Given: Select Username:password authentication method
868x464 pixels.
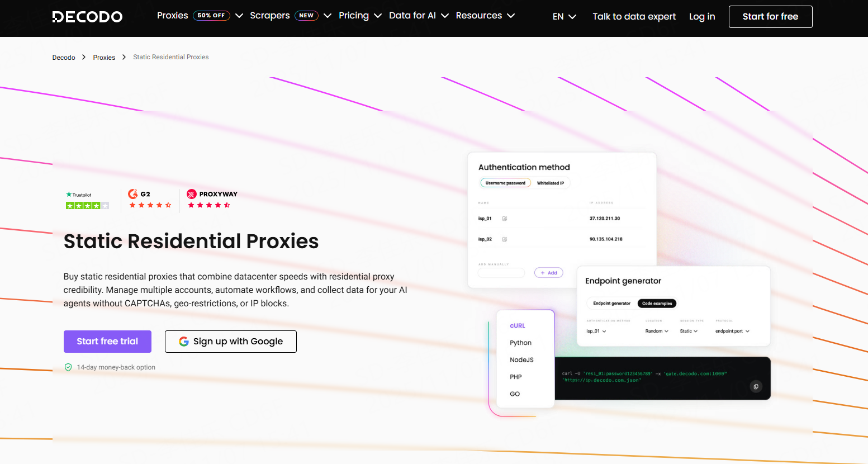Looking at the screenshot, I should pyautogui.click(x=505, y=183).
